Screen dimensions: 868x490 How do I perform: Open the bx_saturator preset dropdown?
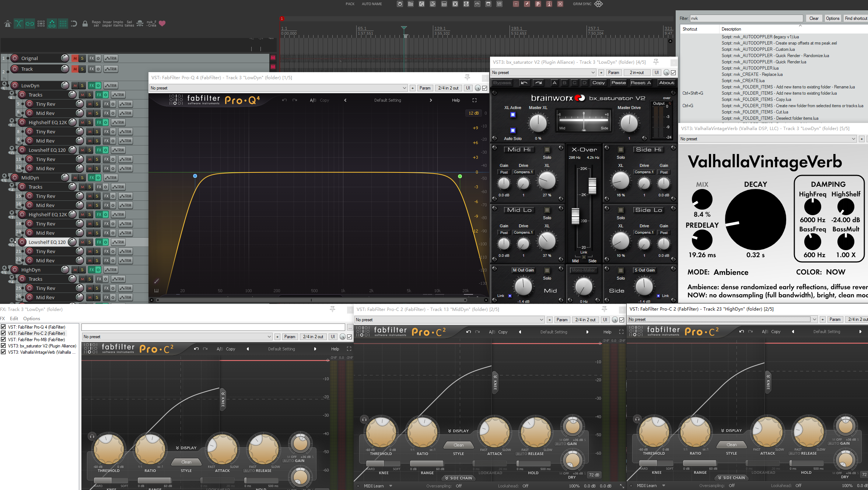point(543,73)
